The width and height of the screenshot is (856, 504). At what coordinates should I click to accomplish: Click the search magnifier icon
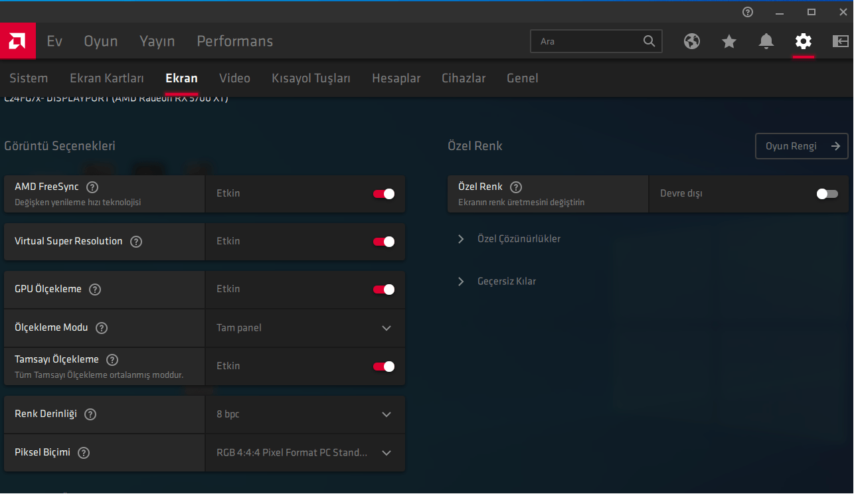pos(649,41)
